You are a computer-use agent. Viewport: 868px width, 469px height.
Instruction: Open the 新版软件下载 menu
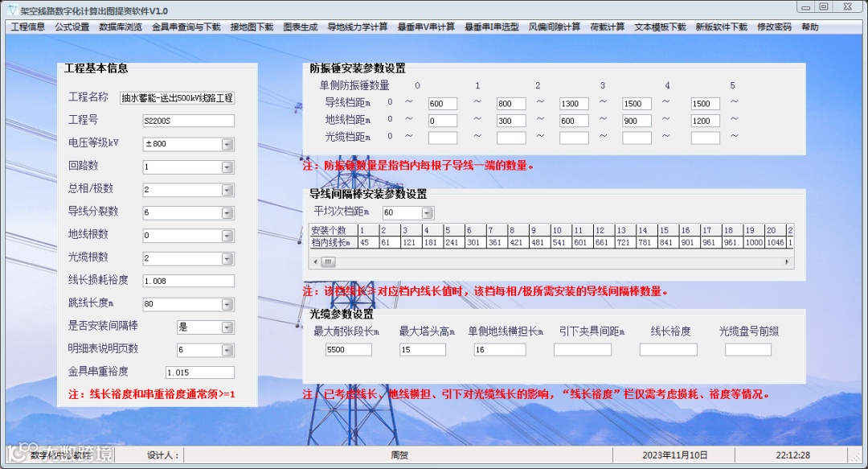(x=721, y=27)
